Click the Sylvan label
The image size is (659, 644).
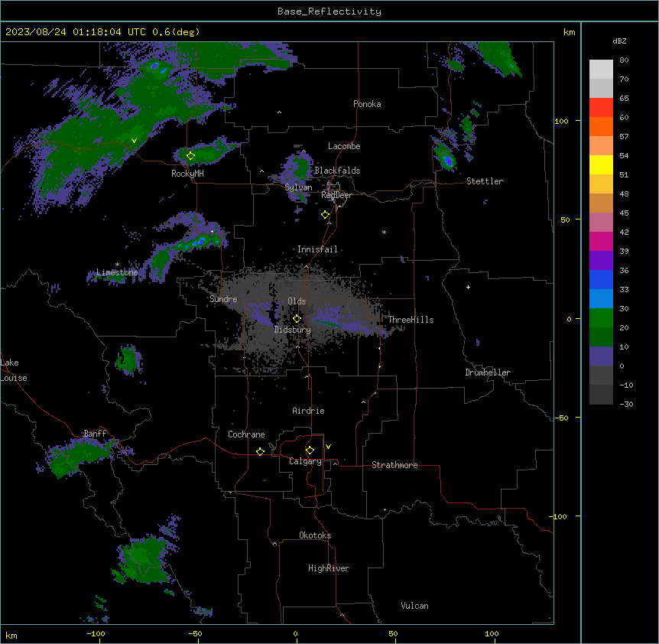(x=298, y=187)
